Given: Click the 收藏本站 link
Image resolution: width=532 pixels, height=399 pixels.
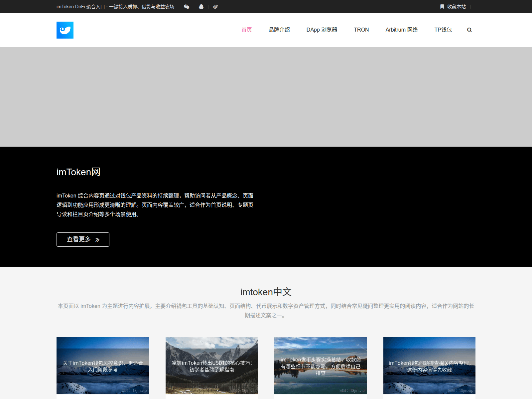Looking at the screenshot, I should click(x=456, y=7).
